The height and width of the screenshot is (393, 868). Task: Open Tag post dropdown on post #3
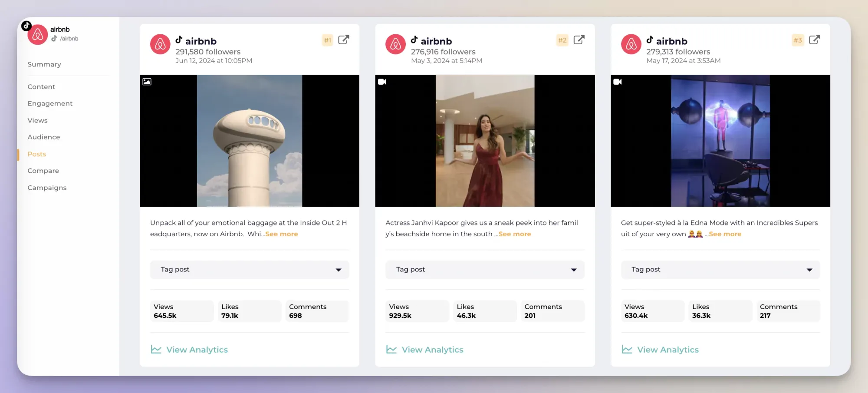pos(720,270)
